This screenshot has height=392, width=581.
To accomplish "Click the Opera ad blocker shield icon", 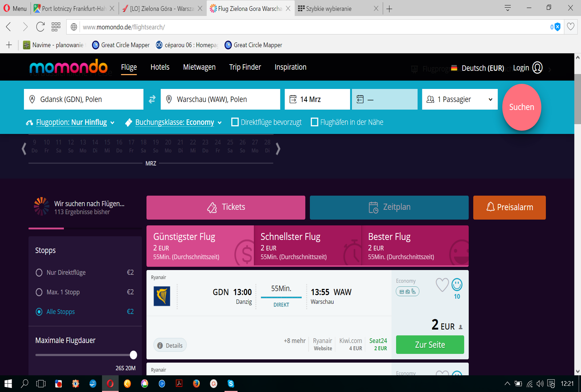I will click(557, 27).
